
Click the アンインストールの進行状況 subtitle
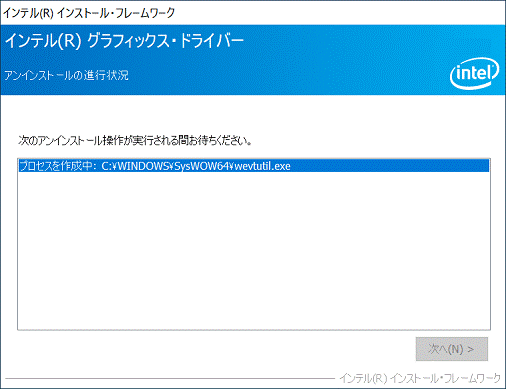[66, 75]
